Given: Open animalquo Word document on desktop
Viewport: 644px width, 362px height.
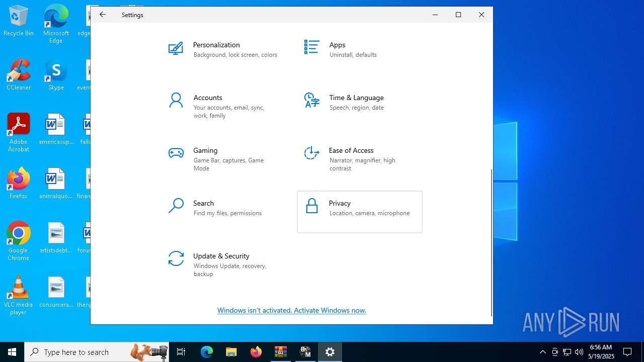Looking at the screenshot, I should tap(56, 184).
